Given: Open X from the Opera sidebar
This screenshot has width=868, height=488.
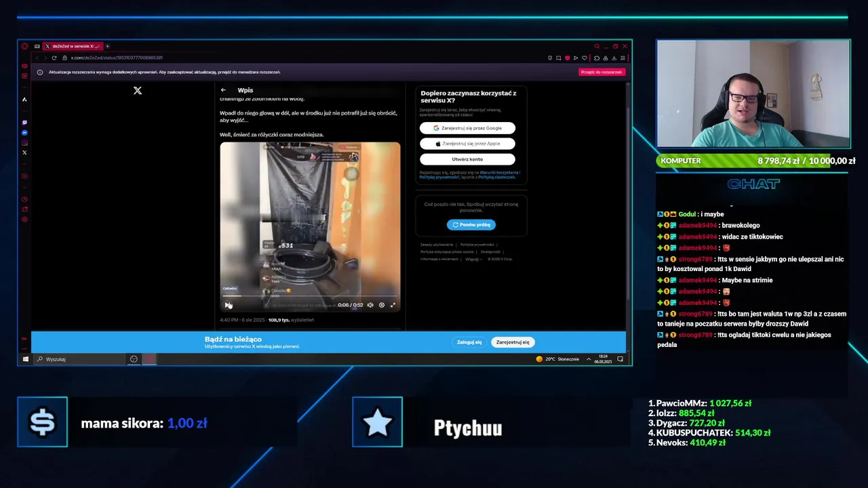Looking at the screenshot, I should [24, 152].
